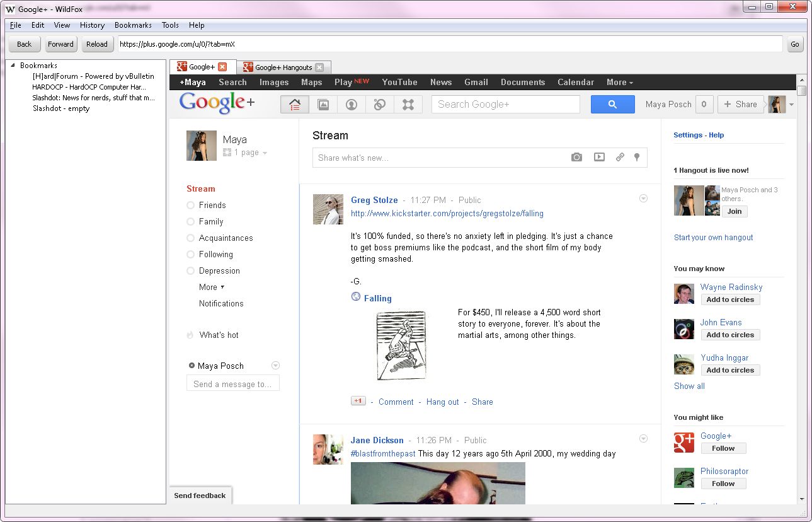The image size is (812, 522).
Task: Open the kickstarter.com falling link
Action: click(x=447, y=214)
